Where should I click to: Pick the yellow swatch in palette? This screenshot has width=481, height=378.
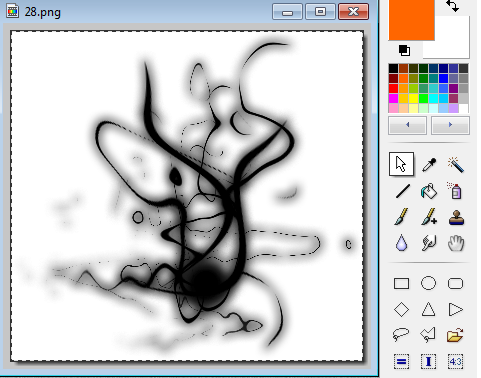[x=413, y=99]
